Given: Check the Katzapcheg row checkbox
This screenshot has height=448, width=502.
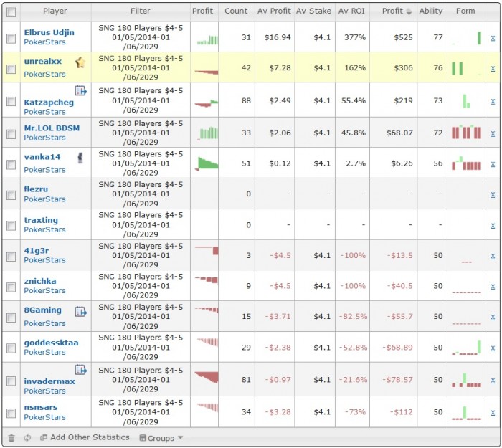Looking at the screenshot, I should [x=11, y=102].
